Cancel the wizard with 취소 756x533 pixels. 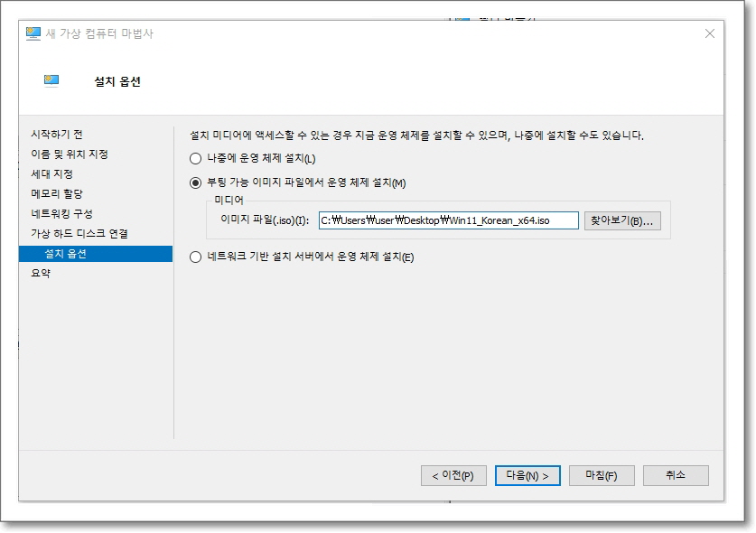(674, 474)
